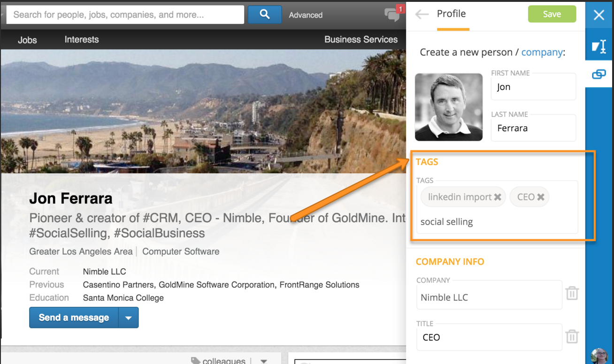Open the Jobs menu
The height and width of the screenshot is (364, 614).
click(x=27, y=40)
